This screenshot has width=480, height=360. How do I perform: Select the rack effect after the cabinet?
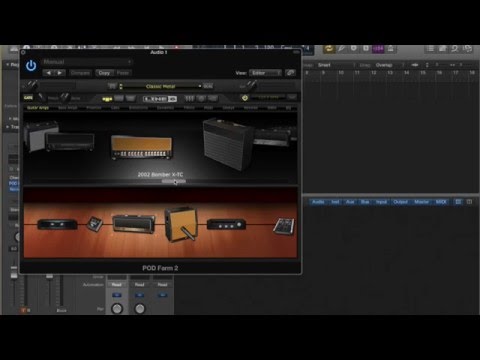tap(226, 224)
